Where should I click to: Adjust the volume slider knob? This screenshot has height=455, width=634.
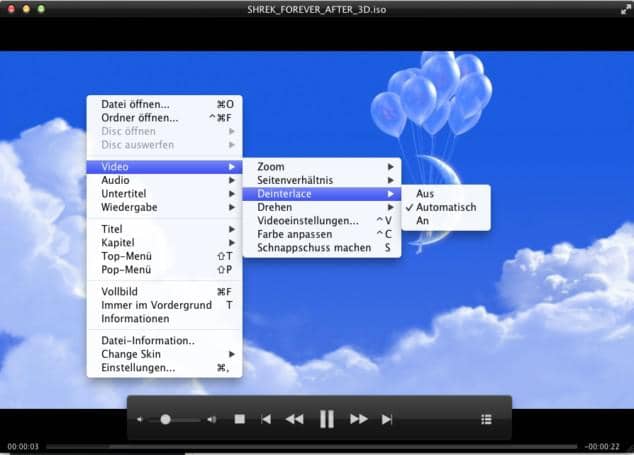point(165,419)
